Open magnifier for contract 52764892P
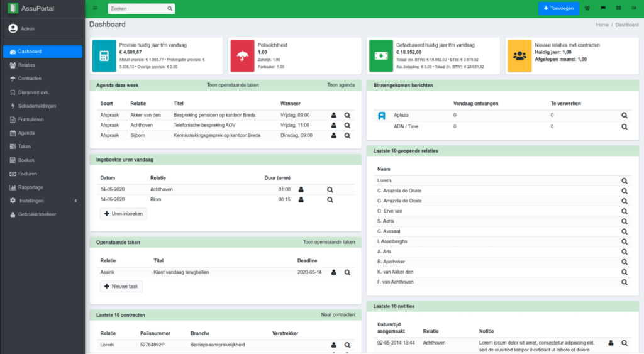644x354 pixels. click(347, 345)
